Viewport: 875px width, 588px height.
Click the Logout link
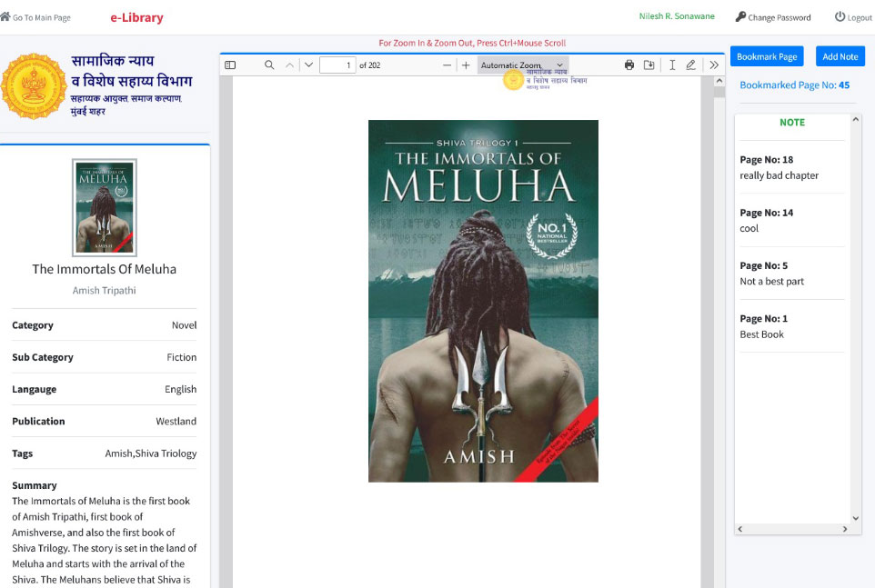pyautogui.click(x=860, y=18)
